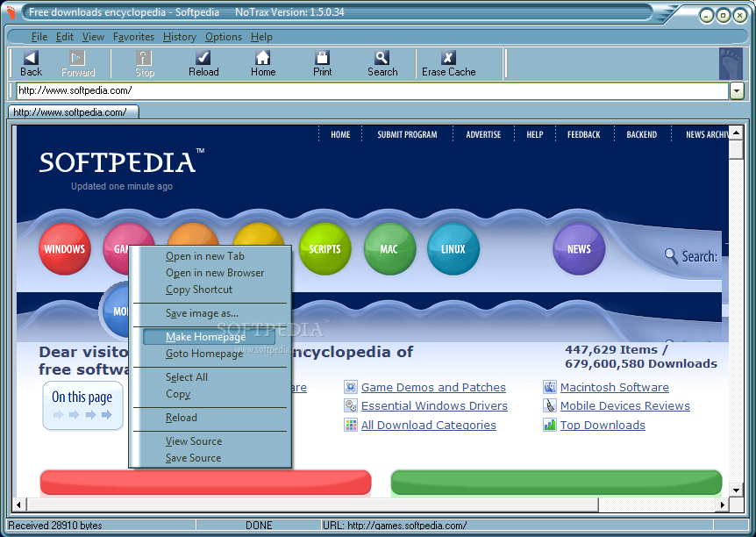756x537 pixels.
Task: Open the Options menu
Action: (224, 37)
